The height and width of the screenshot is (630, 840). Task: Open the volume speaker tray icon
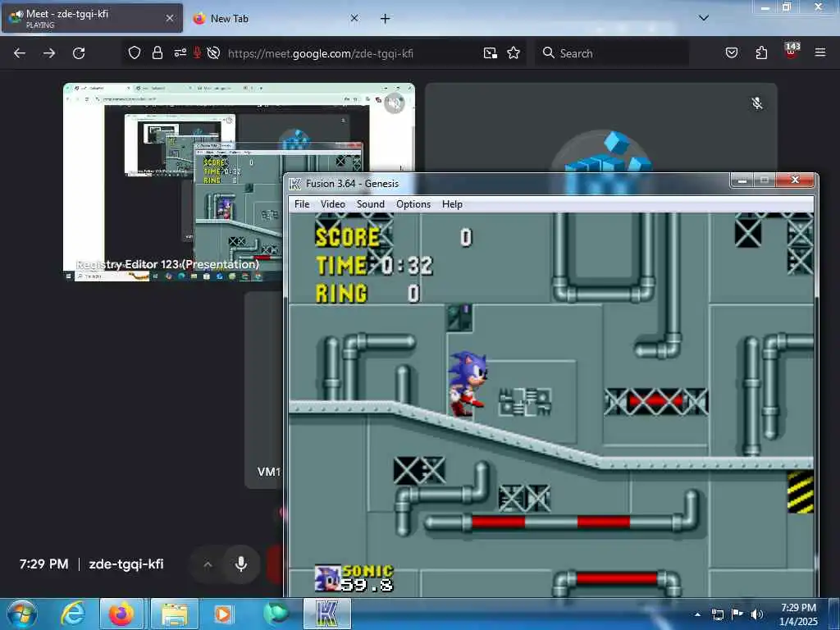pyautogui.click(x=757, y=614)
